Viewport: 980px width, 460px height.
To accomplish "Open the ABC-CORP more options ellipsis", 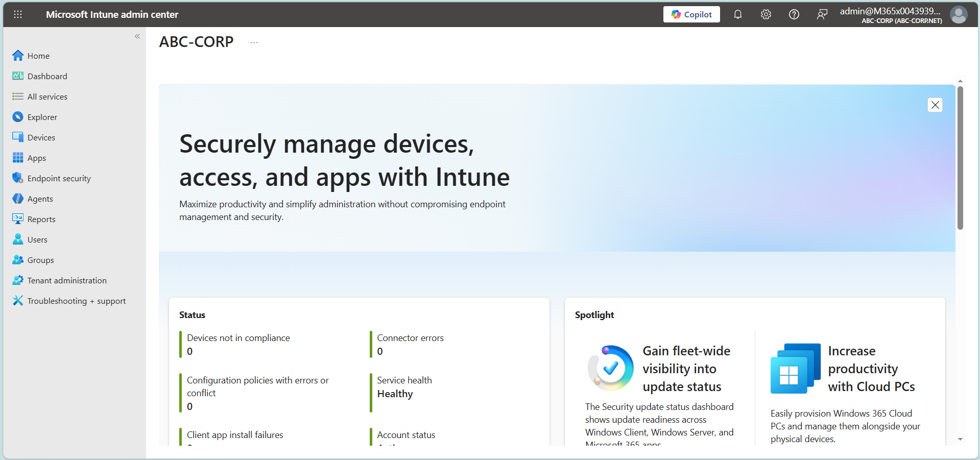I will (254, 42).
